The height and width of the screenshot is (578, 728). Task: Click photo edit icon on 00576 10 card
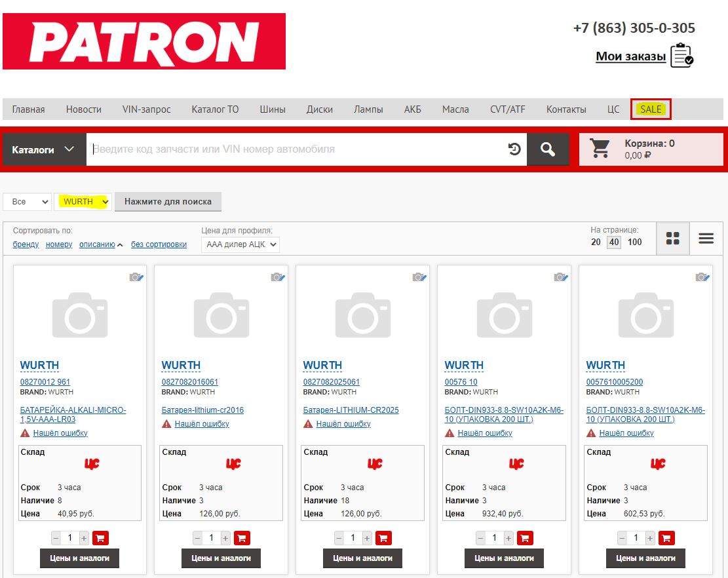pyautogui.click(x=562, y=277)
